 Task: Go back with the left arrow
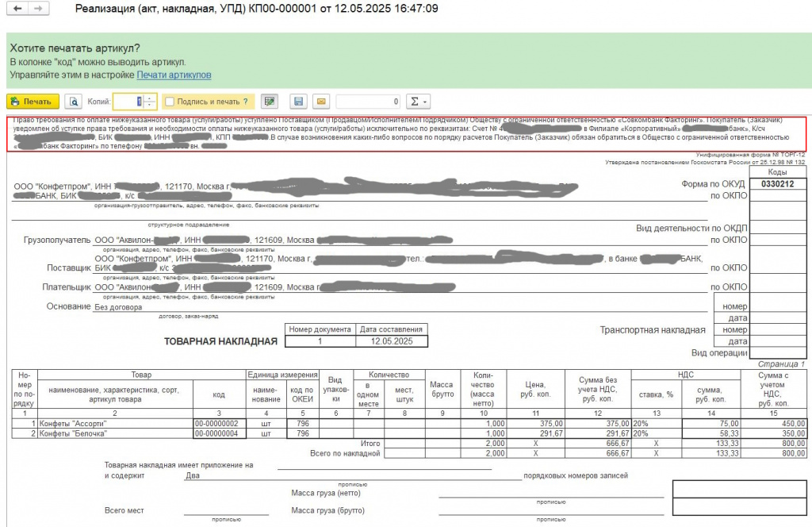pyautogui.click(x=17, y=8)
